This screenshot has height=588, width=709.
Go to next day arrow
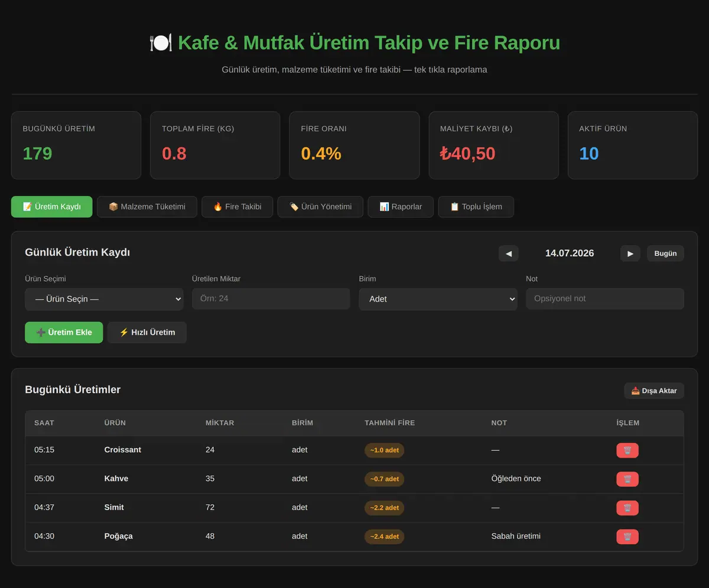630,253
